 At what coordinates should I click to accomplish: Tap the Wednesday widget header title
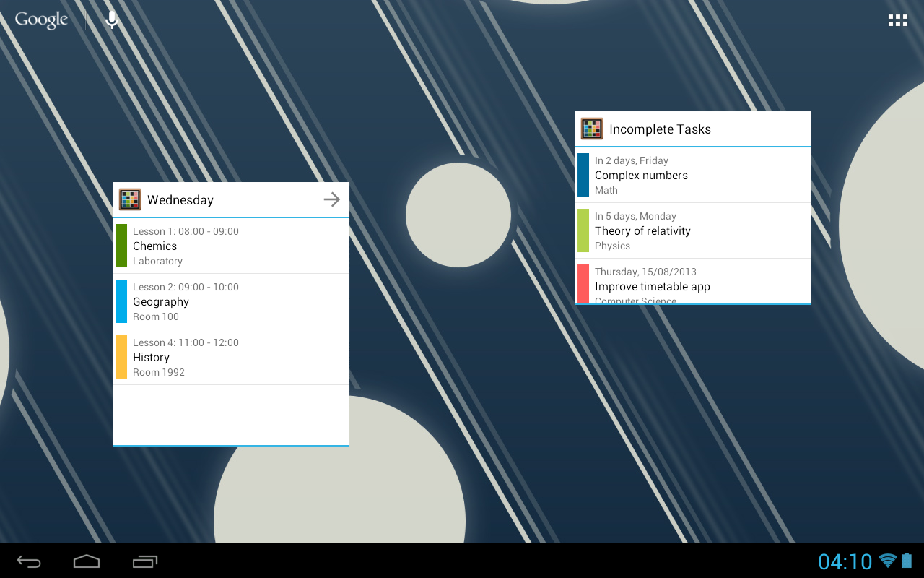(180, 199)
